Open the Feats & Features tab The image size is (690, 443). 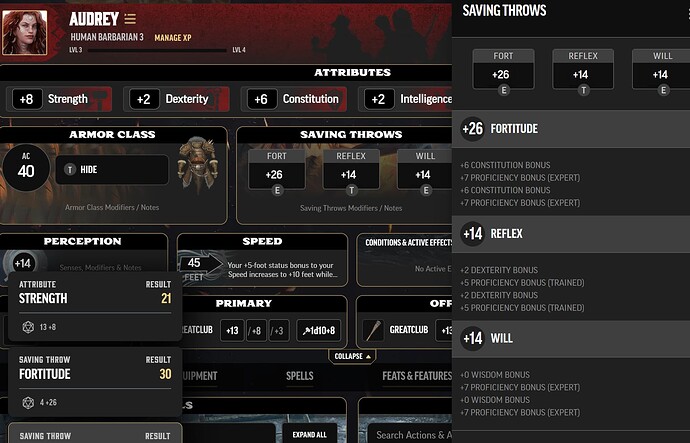[x=417, y=376]
